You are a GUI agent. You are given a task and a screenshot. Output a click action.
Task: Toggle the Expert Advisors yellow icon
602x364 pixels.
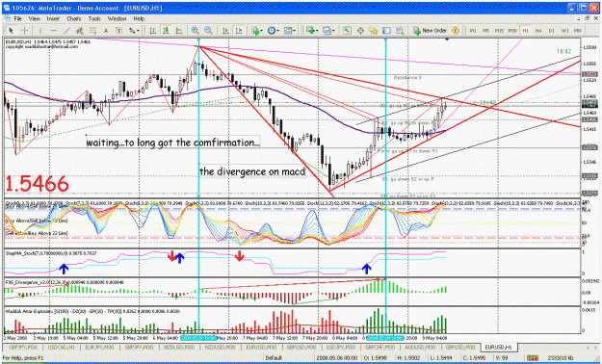tap(456, 31)
